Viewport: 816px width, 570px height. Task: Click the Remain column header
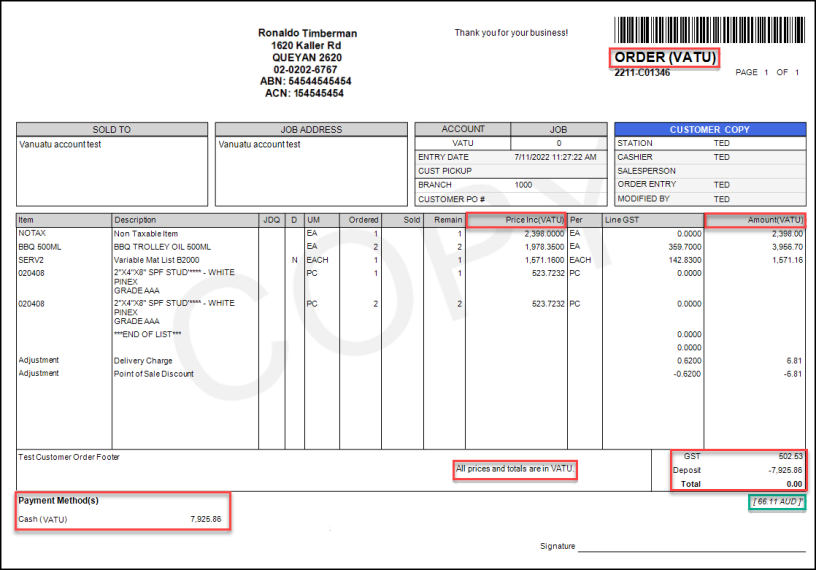coord(444,220)
